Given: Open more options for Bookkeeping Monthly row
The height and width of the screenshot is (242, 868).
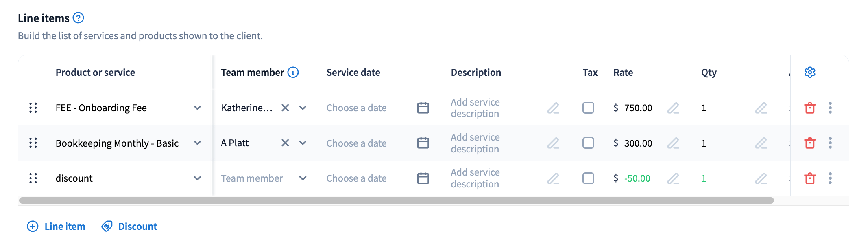Looking at the screenshot, I should click(x=830, y=143).
